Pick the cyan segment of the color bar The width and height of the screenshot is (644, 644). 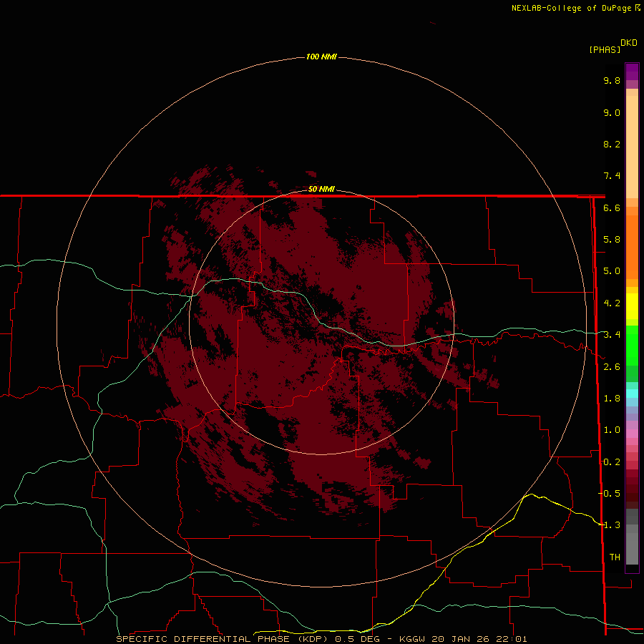pos(632,394)
